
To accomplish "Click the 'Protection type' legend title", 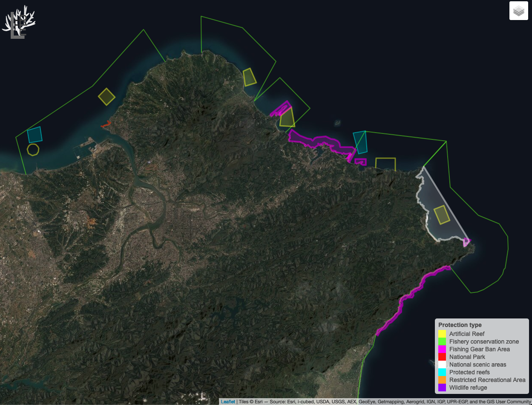I will [460, 325].
